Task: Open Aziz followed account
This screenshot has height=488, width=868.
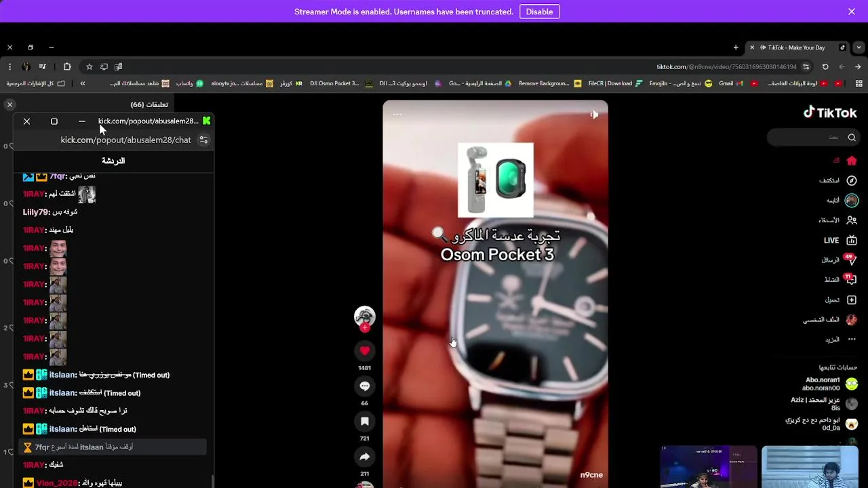Action: [825, 404]
